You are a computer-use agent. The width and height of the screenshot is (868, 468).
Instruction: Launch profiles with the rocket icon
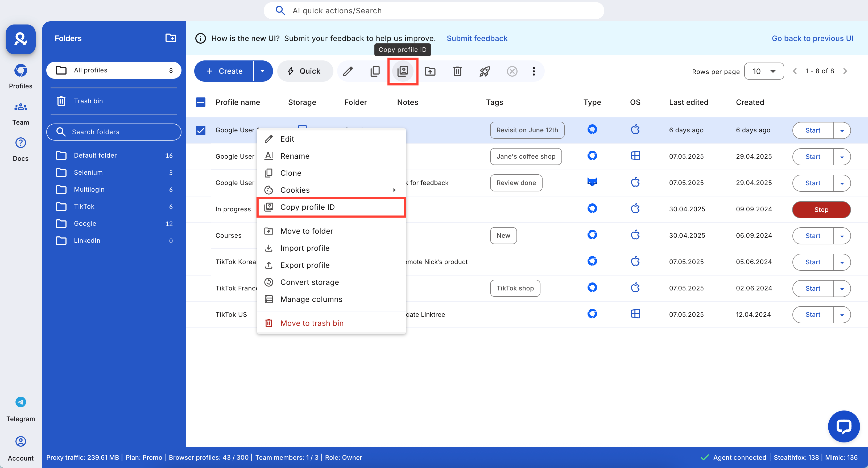coord(485,71)
